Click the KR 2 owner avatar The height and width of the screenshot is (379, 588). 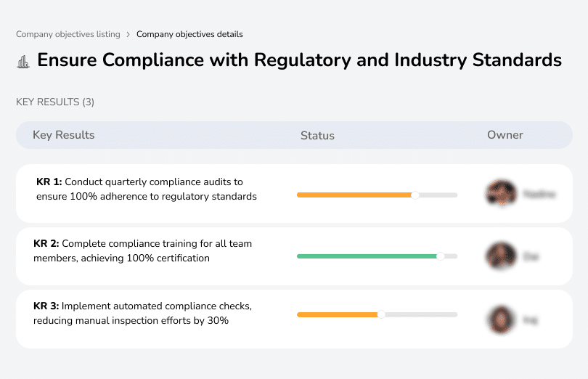click(502, 256)
